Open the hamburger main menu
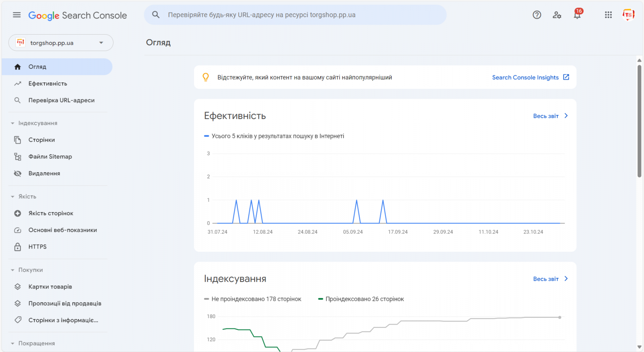Viewport: 644px width, 352px height. pos(17,15)
